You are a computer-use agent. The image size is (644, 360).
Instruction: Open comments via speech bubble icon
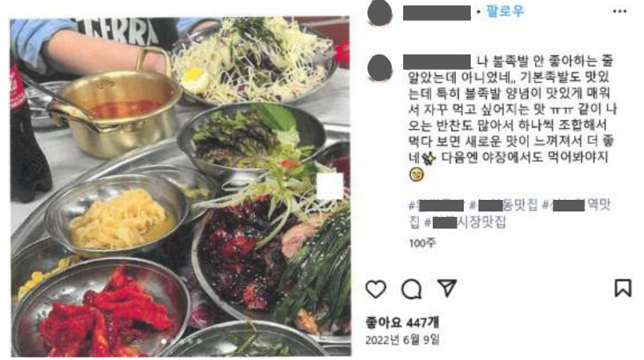pyautogui.click(x=411, y=289)
